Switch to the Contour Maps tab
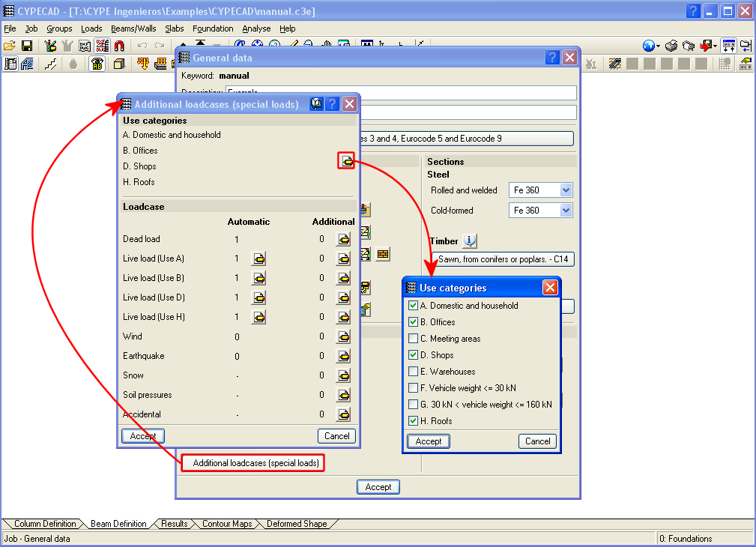 click(x=227, y=524)
